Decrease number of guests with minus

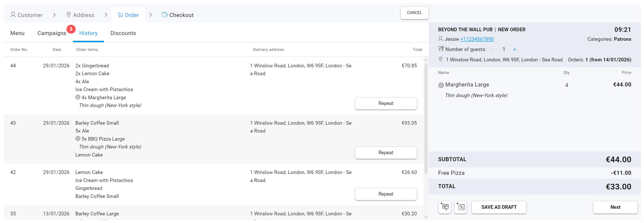click(x=493, y=49)
